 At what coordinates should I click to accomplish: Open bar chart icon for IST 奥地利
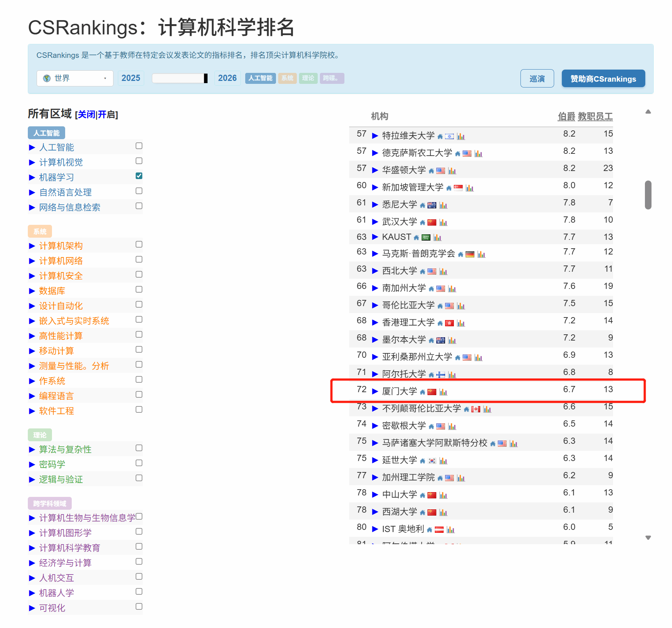pyautogui.click(x=451, y=530)
